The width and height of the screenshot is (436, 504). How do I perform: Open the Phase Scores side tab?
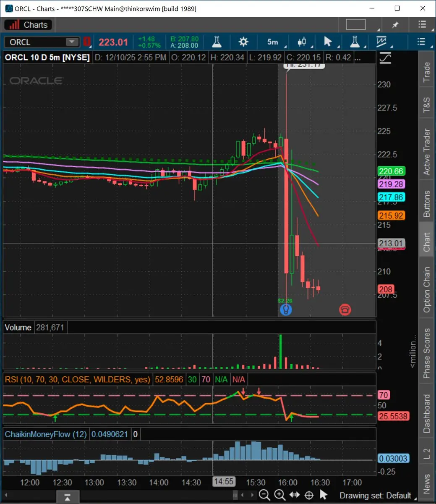click(427, 353)
